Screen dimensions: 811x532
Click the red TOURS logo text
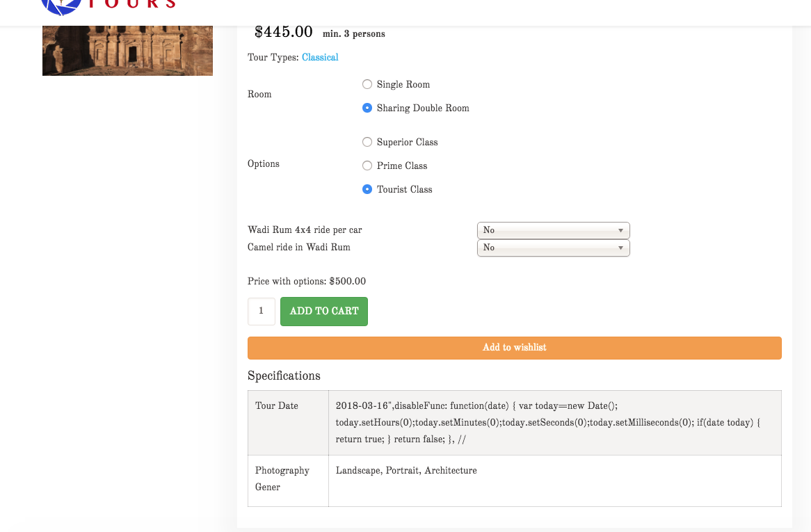(x=132, y=4)
